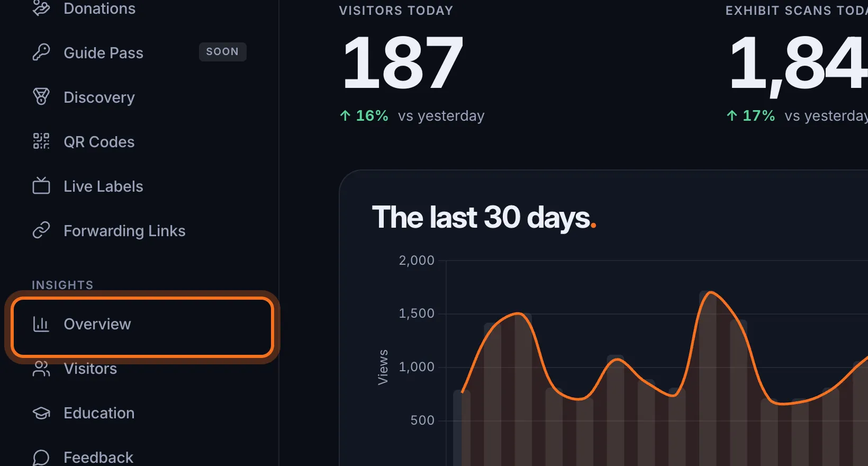Click the 17% increase indicator
Viewport: 868px width, 466px height.
(x=751, y=115)
